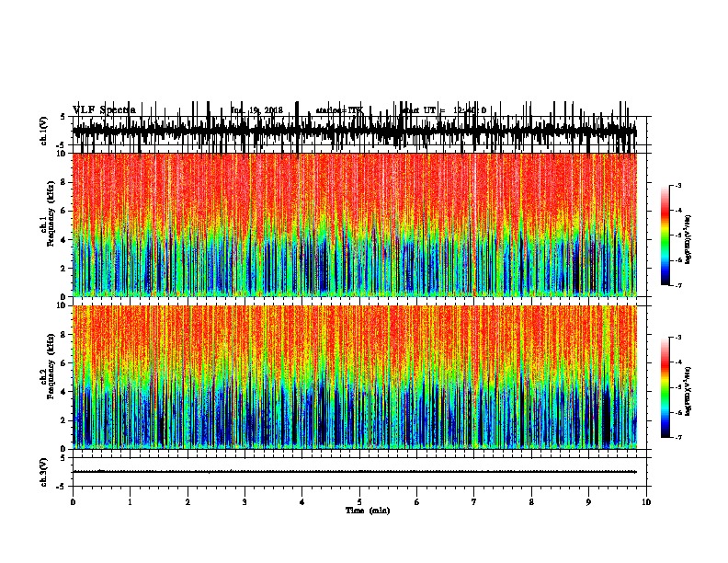Viewport: 728px width, 563px height.
Task: Click the start UT time label
Action: 443,110
